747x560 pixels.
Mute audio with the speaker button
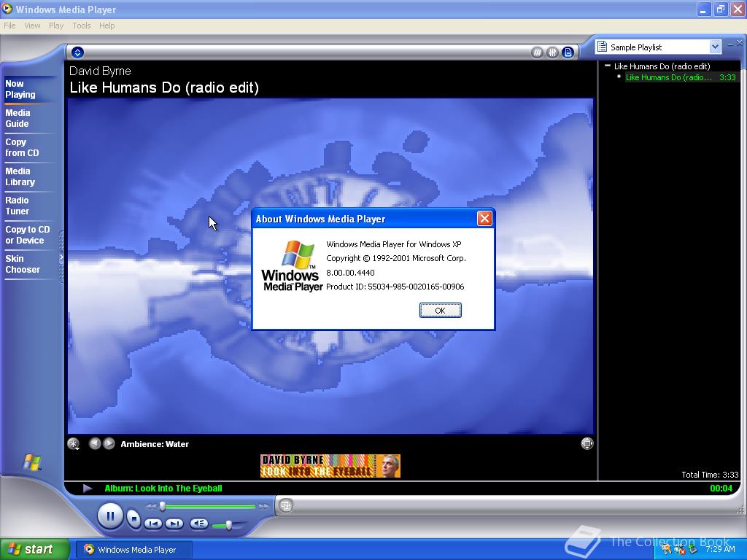coord(198,524)
